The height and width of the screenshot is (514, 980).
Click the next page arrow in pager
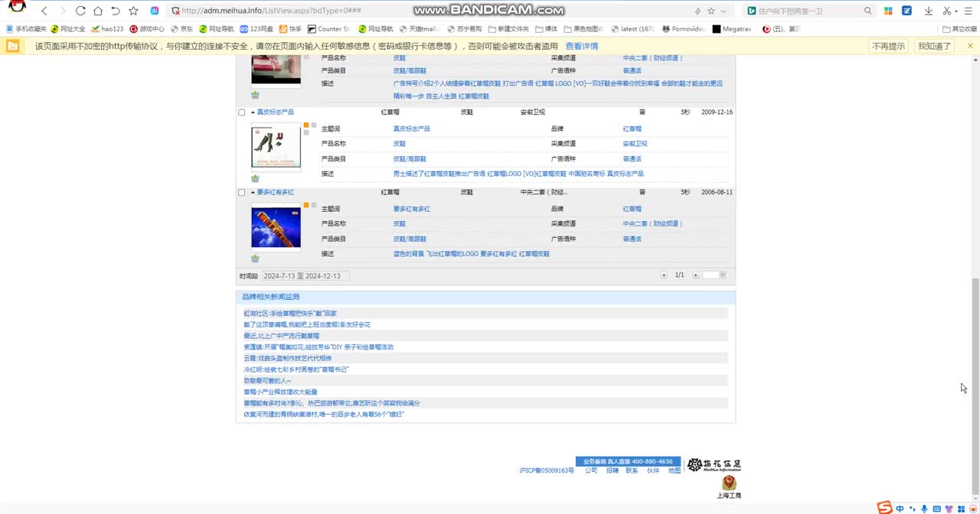point(695,275)
